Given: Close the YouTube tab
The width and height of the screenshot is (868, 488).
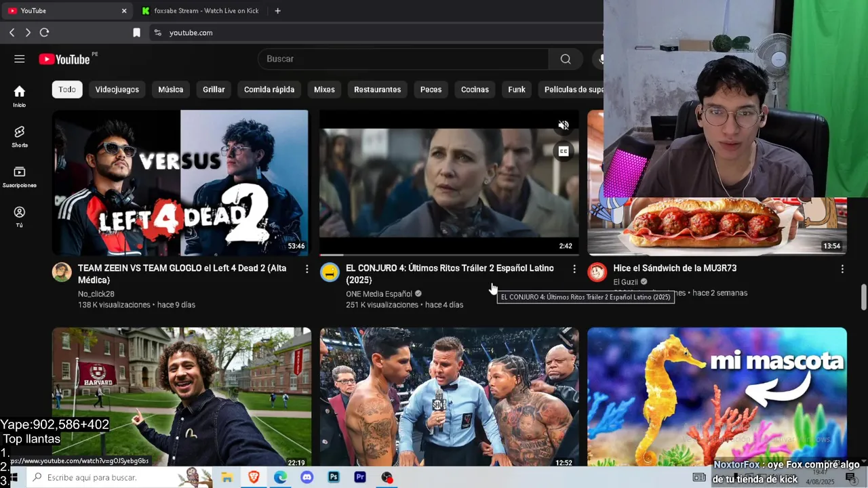Looking at the screenshot, I should click(x=124, y=11).
